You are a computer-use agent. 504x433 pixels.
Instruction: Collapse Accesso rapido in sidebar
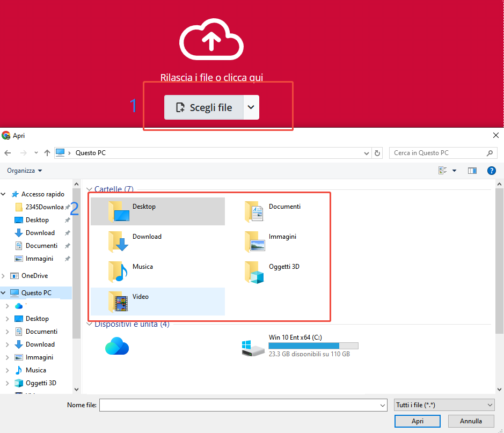click(x=3, y=194)
